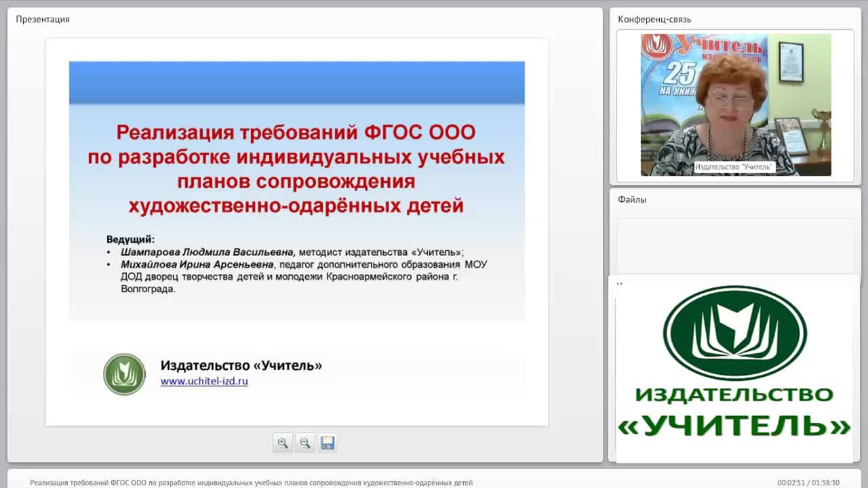Click the round green logo on the slide
868x488 pixels.
(x=124, y=374)
